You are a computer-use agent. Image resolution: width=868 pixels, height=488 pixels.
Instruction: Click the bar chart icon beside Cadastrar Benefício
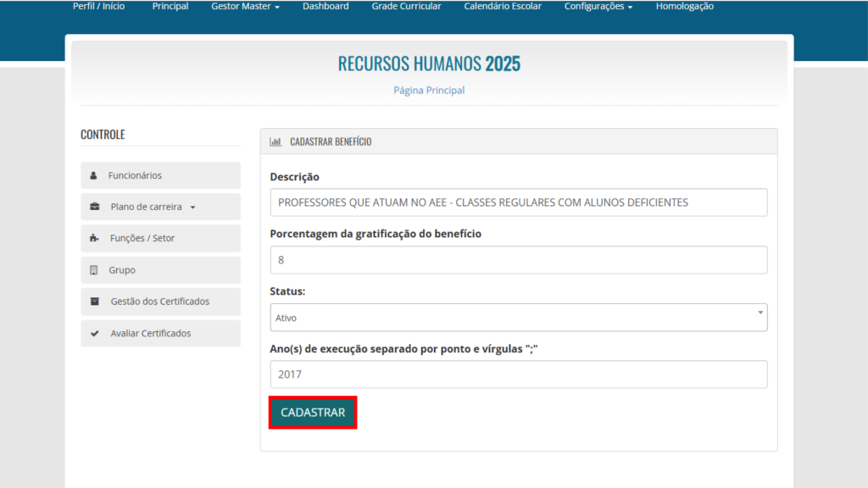pos(275,141)
